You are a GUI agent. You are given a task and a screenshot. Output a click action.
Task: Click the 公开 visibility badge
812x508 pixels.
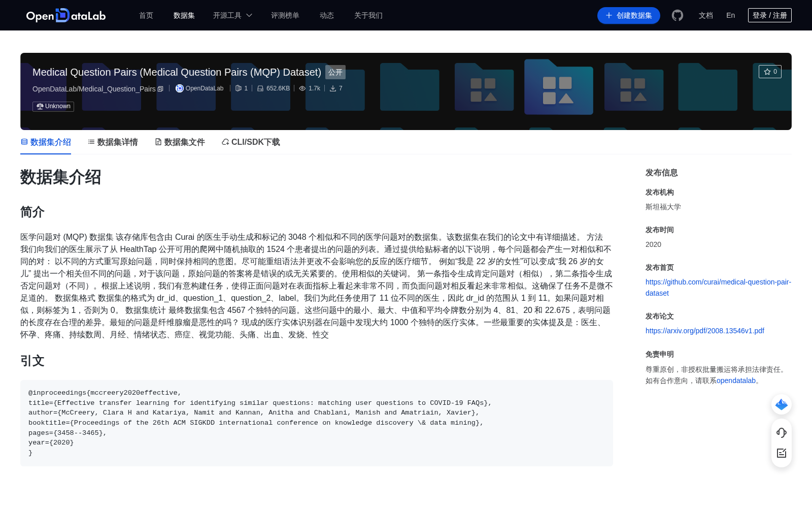click(x=335, y=72)
